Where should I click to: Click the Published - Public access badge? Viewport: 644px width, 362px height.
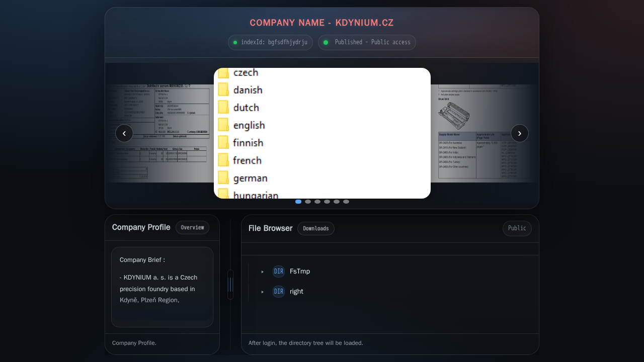click(367, 42)
